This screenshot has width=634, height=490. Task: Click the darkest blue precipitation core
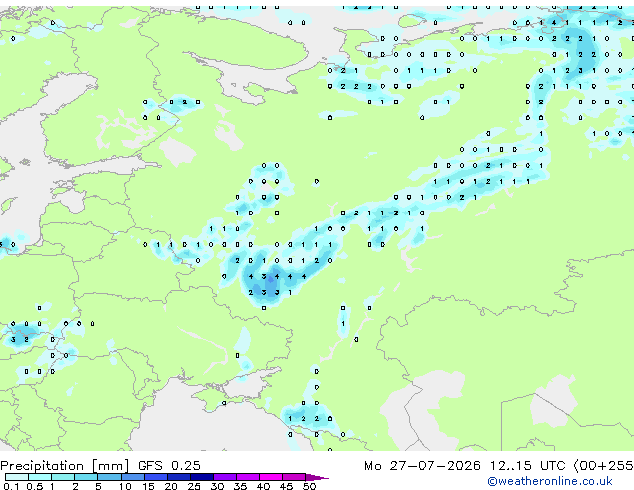(x=270, y=280)
